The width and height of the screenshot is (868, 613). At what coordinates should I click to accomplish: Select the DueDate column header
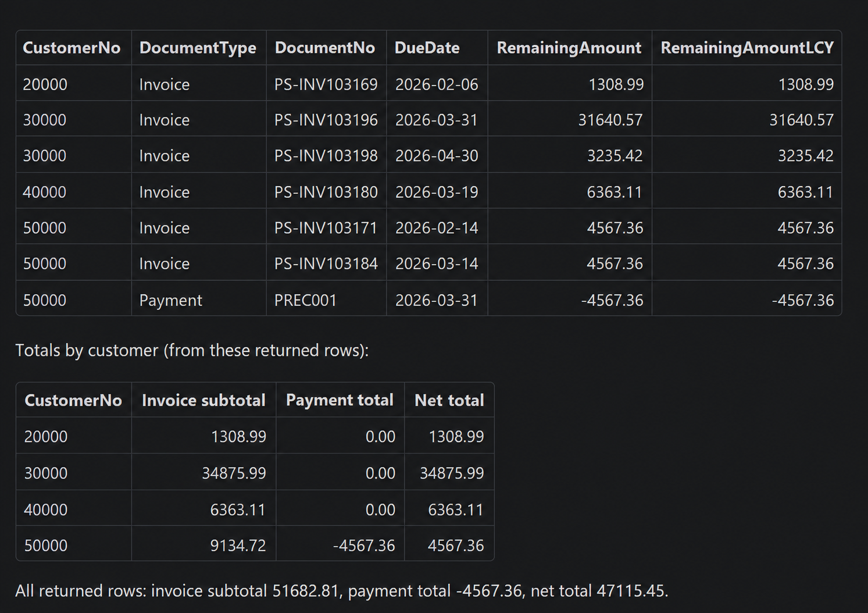tap(427, 48)
